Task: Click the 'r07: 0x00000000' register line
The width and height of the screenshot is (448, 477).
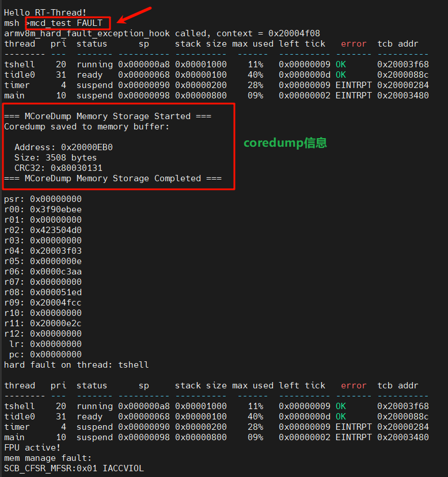Action: click(43, 282)
